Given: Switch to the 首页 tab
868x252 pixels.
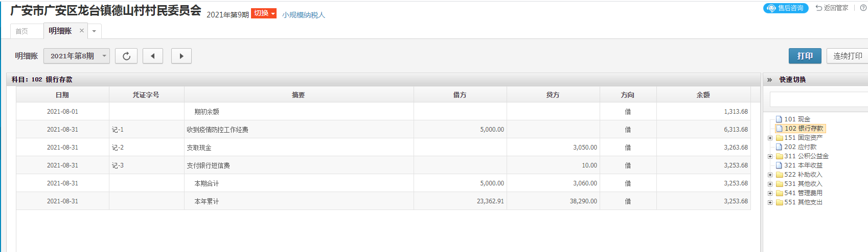Looking at the screenshot, I should click(22, 31).
